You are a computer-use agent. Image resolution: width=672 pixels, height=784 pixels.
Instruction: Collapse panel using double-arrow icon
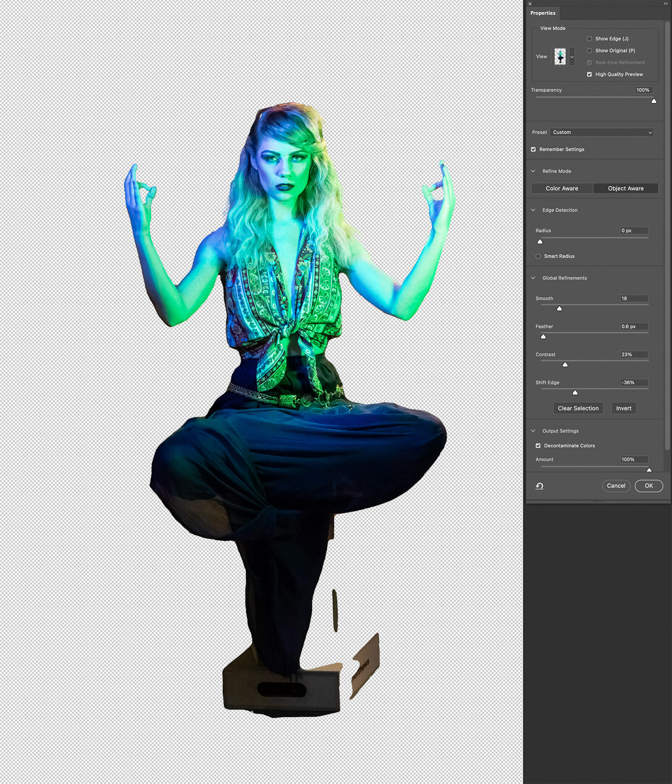(x=666, y=4)
